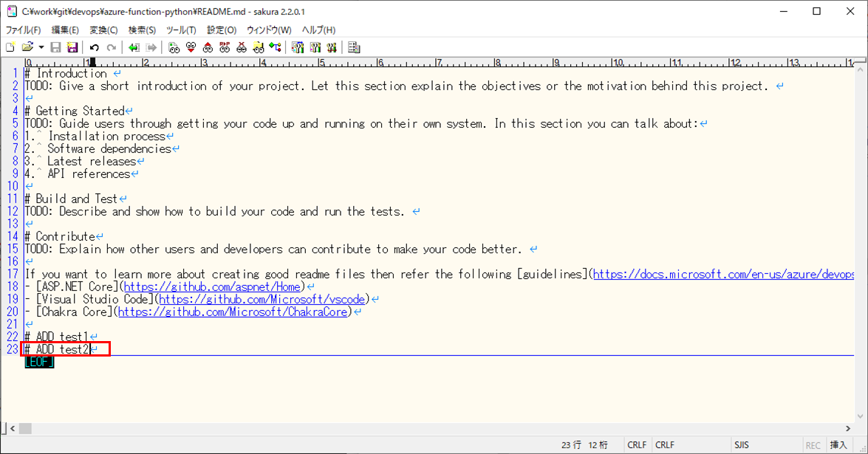Click the gray Save floppy disk icon
Image resolution: width=868 pixels, height=454 pixels.
55,47
